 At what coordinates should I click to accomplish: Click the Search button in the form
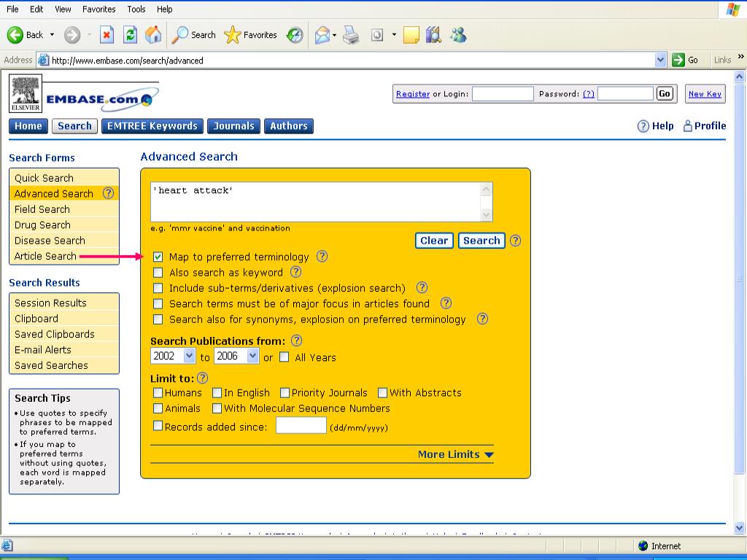(481, 241)
